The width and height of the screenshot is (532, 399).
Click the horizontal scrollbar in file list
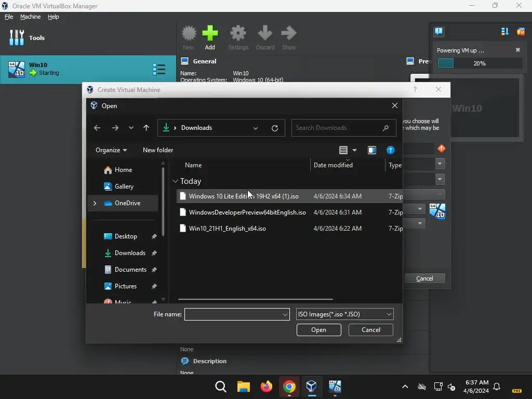pyautogui.click(x=255, y=299)
